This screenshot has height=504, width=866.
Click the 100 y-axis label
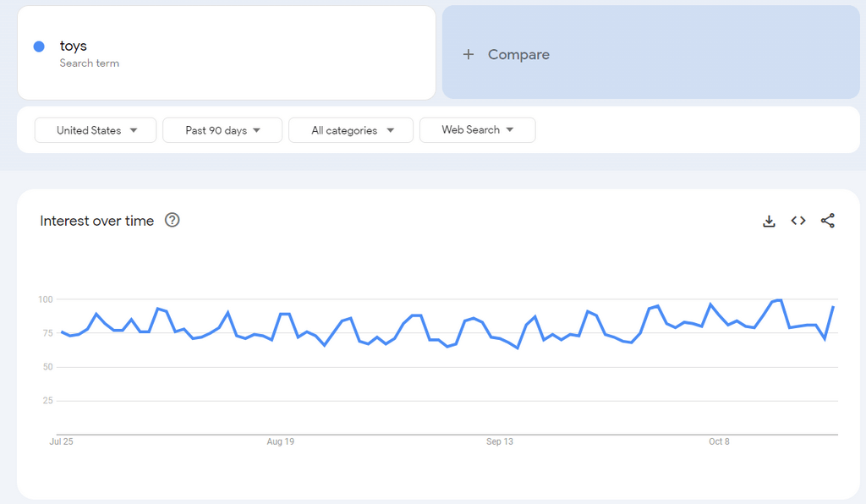(46, 299)
